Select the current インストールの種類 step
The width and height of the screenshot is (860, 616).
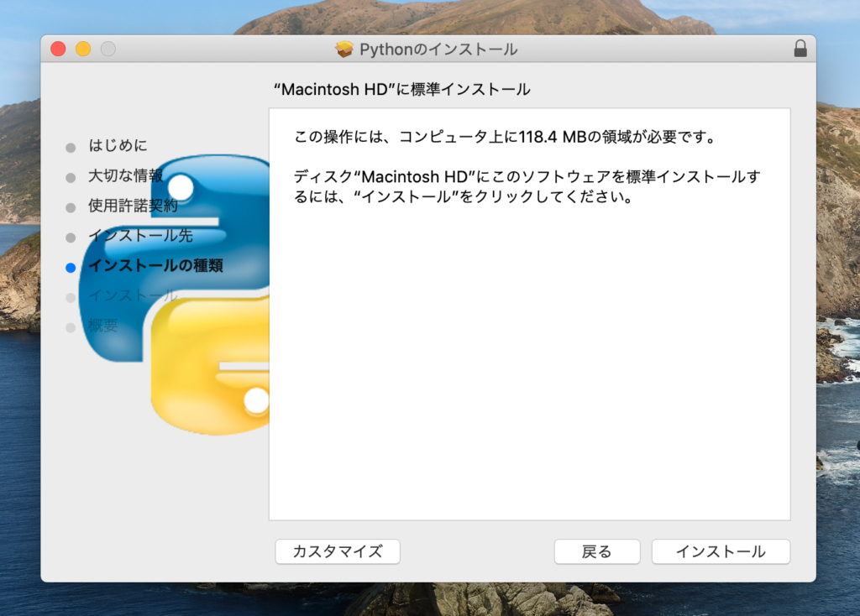point(155,266)
